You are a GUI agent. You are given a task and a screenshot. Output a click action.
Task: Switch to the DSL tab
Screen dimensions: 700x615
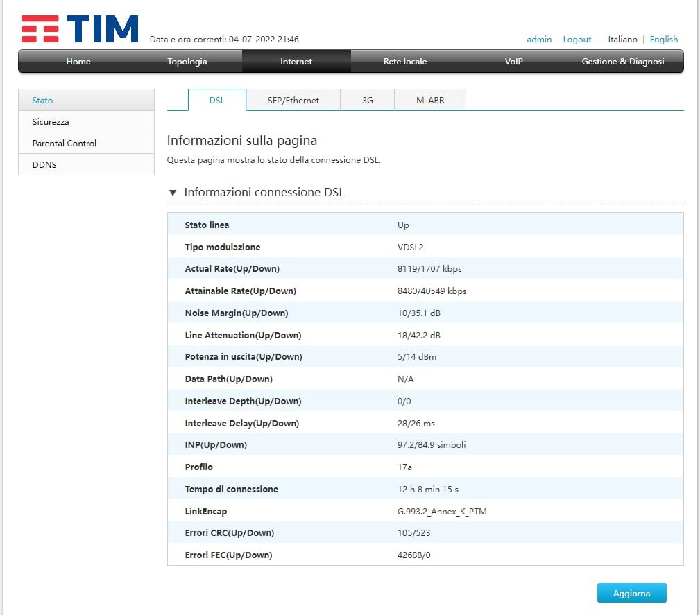pyautogui.click(x=217, y=100)
